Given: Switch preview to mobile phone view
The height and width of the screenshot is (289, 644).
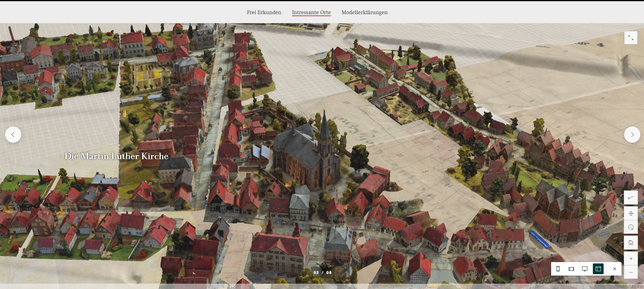Looking at the screenshot, I should pyautogui.click(x=558, y=269).
